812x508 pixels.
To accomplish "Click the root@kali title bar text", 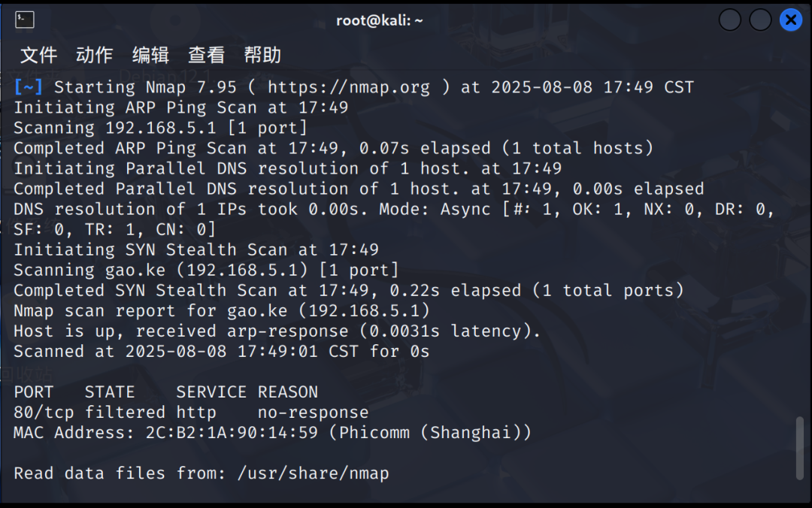I will [x=380, y=20].
